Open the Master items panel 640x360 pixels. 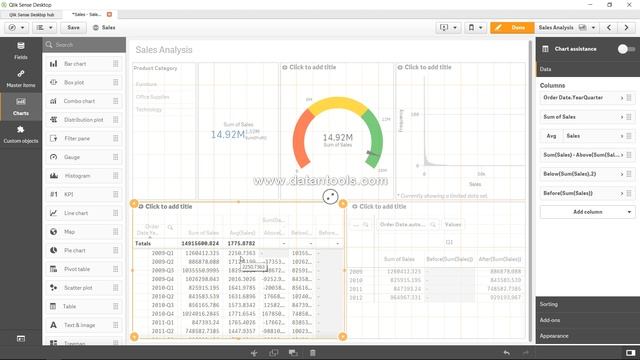click(x=21, y=79)
